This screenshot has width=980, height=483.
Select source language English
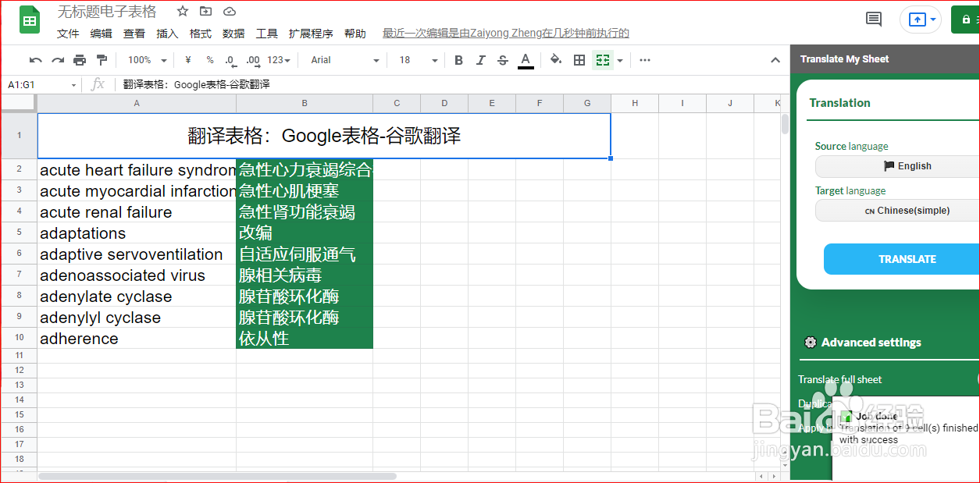coord(898,166)
